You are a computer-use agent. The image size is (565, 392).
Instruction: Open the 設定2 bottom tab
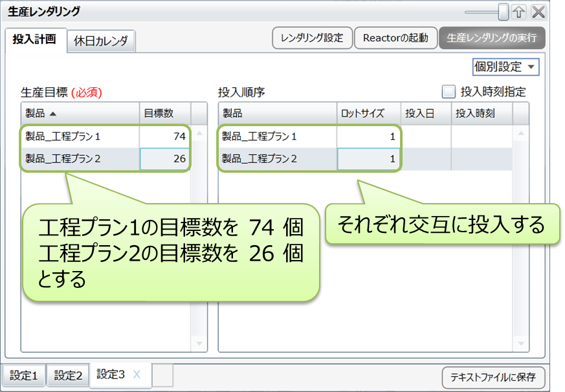pos(68,375)
